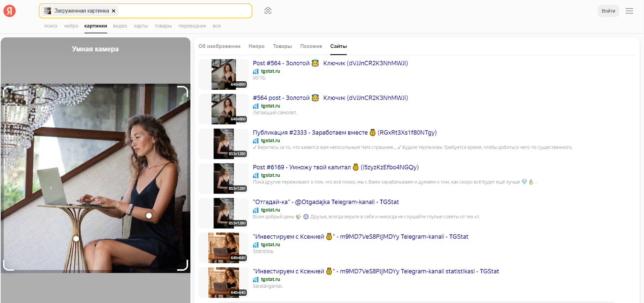644x303 pixels.
Task: Click the Войти button
Action: [608, 11]
